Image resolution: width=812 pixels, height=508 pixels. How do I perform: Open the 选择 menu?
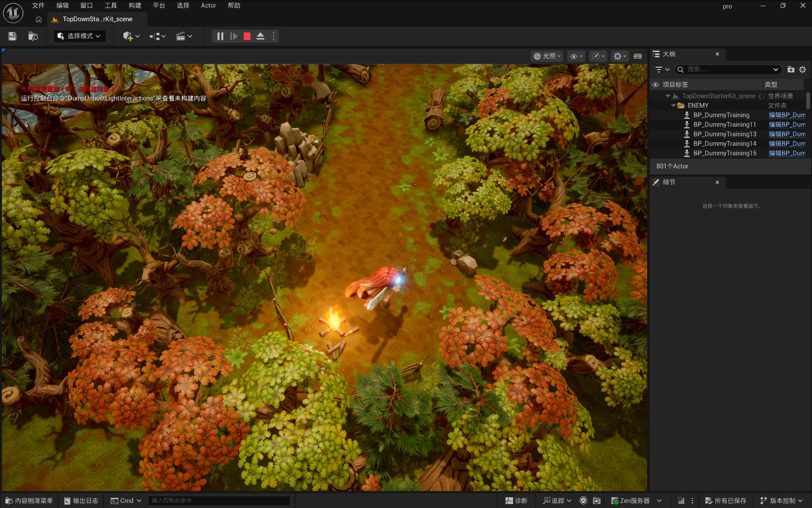click(183, 6)
